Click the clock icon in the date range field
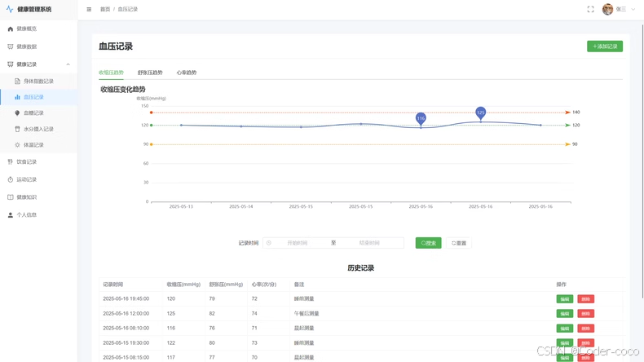 click(269, 243)
